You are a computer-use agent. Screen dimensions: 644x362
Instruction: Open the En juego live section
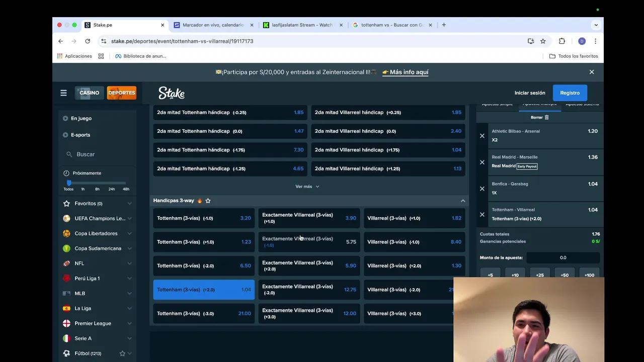(81, 119)
